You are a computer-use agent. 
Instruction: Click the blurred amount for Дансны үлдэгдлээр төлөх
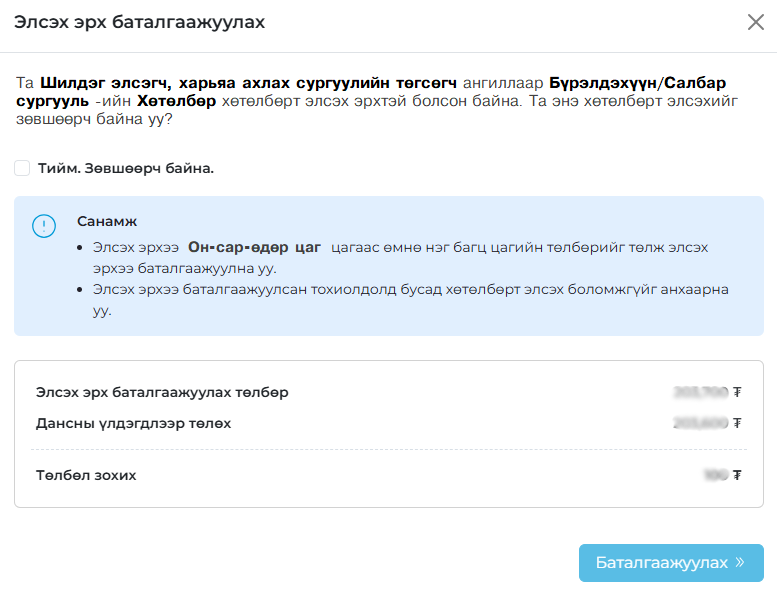point(701,423)
